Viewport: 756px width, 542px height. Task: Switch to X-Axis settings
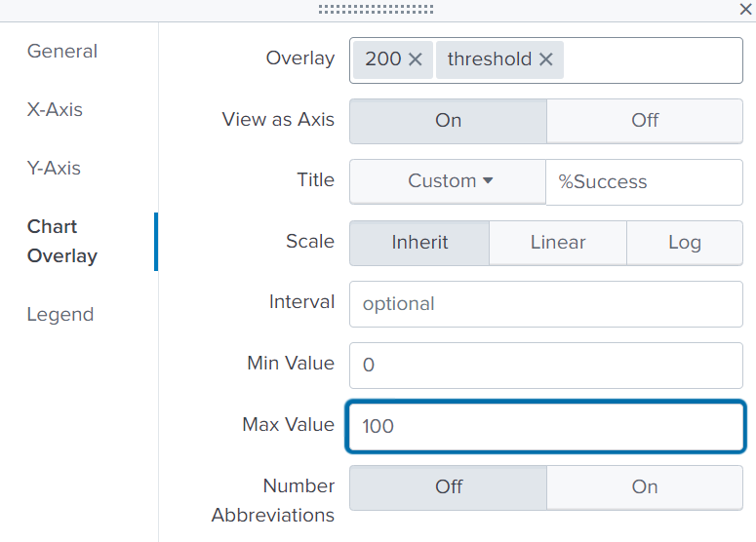55,110
